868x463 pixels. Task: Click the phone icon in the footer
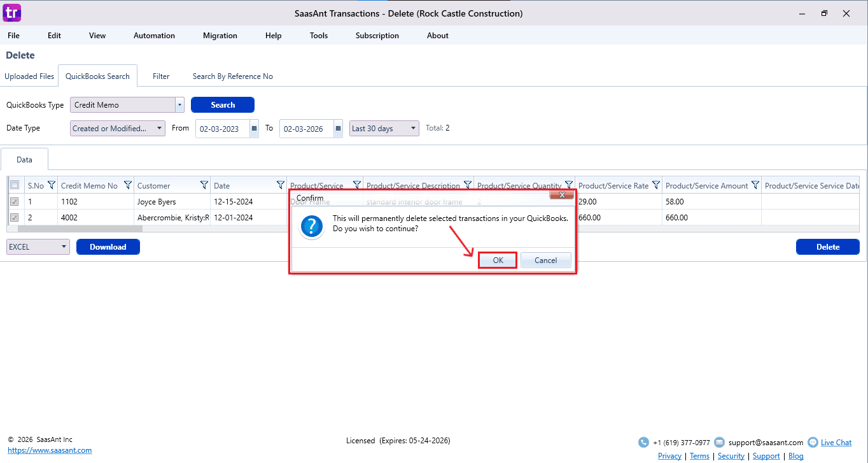644,443
